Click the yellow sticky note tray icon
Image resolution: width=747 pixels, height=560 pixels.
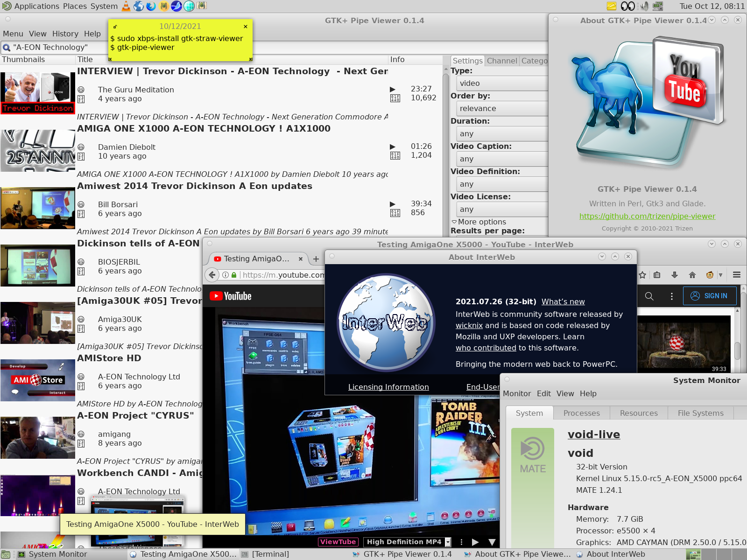tap(612, 6)
